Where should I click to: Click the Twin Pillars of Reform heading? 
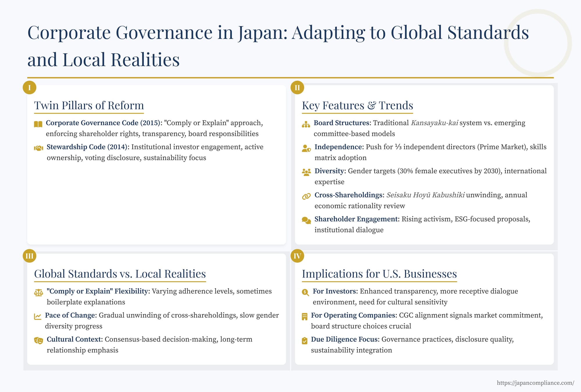point(89,105)
